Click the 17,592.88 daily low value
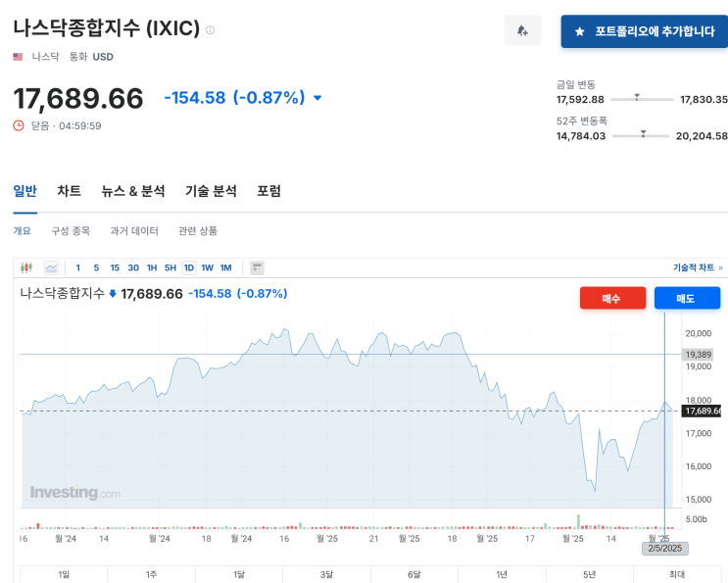This screenshot has height=583, width=728. (580, 100)
